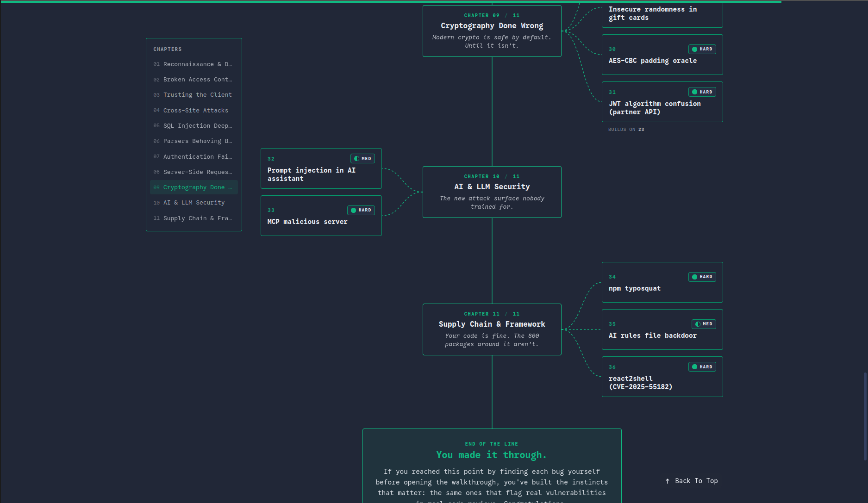868x503 pixels.
Task: Open chapter 10 AI & LLM Security in sidebar
Action: tap(194, 203)
